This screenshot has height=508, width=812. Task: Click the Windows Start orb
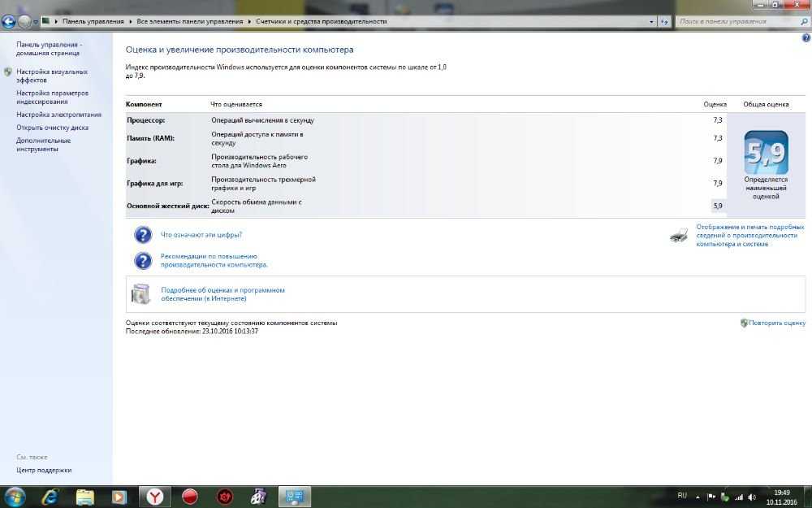(x=15, y=497)
